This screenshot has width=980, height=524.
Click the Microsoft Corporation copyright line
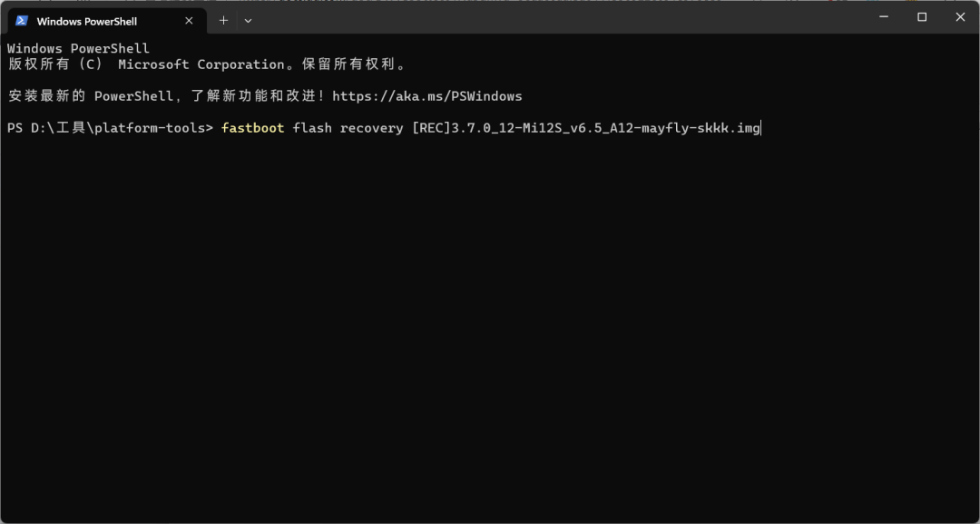(207, 64)
